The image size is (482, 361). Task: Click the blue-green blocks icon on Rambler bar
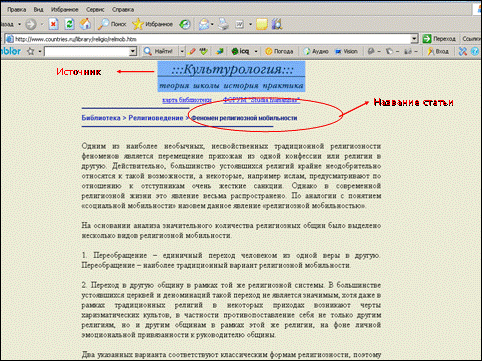click(x=219, y=51)
